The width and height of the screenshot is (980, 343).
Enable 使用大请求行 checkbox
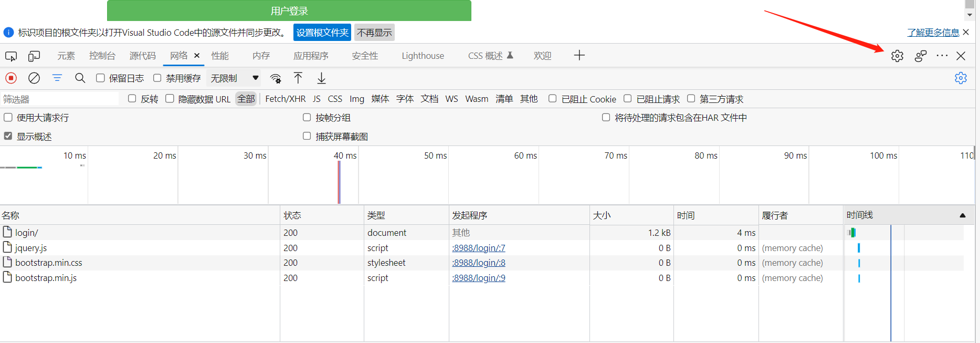8,117
